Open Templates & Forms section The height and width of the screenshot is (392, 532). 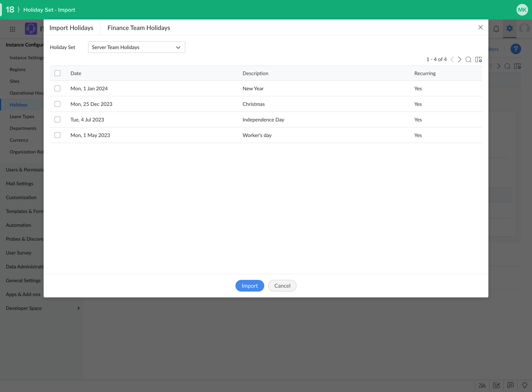(25, 211)
